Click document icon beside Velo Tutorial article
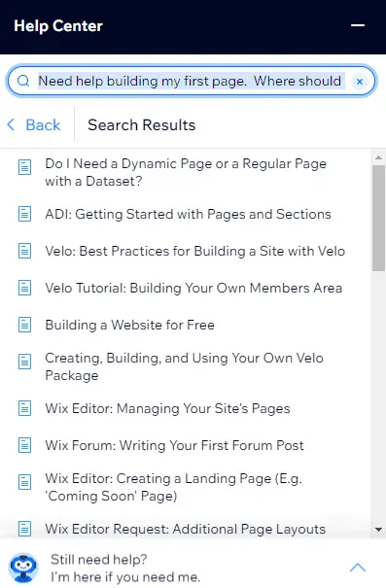This screenshot has width=386, height=588. [24, 288]
